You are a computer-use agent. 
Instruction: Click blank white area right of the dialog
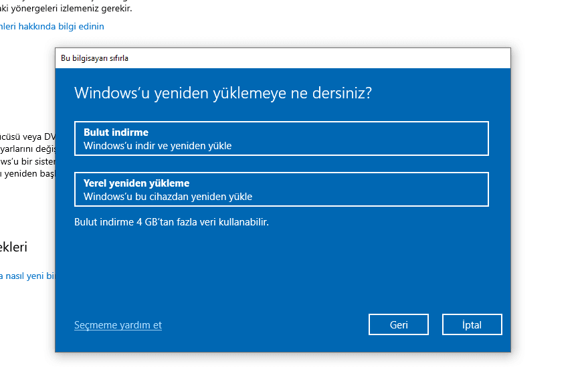click(x=545, y=201)
